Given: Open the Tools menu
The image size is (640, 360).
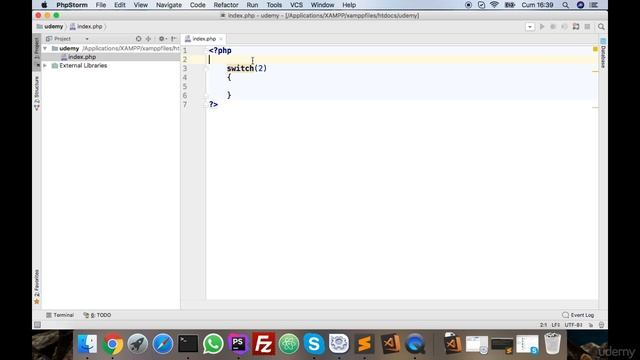Looking at the screenshot, I should point(274,5).
